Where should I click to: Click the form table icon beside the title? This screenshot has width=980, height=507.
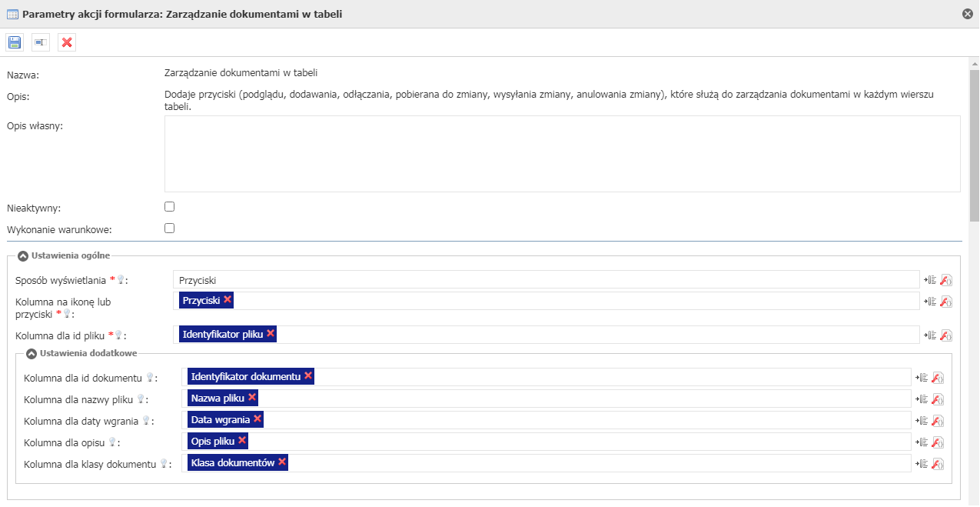click(12, 14)
